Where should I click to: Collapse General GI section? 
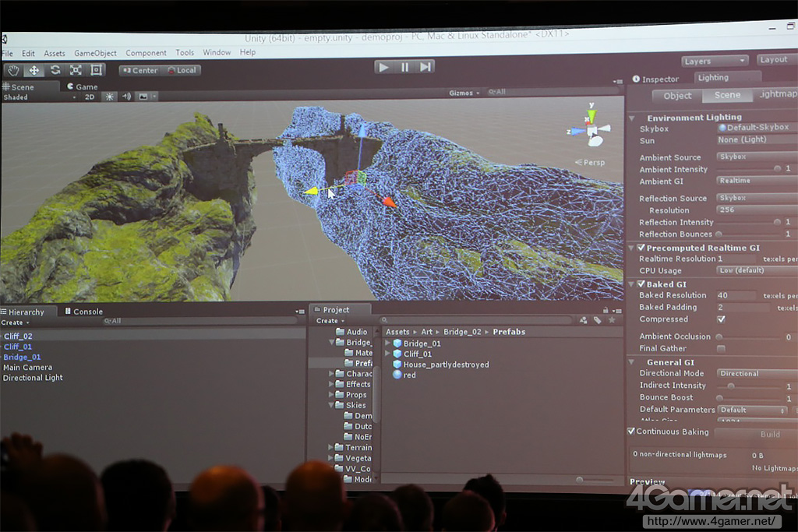click(631, 362)
